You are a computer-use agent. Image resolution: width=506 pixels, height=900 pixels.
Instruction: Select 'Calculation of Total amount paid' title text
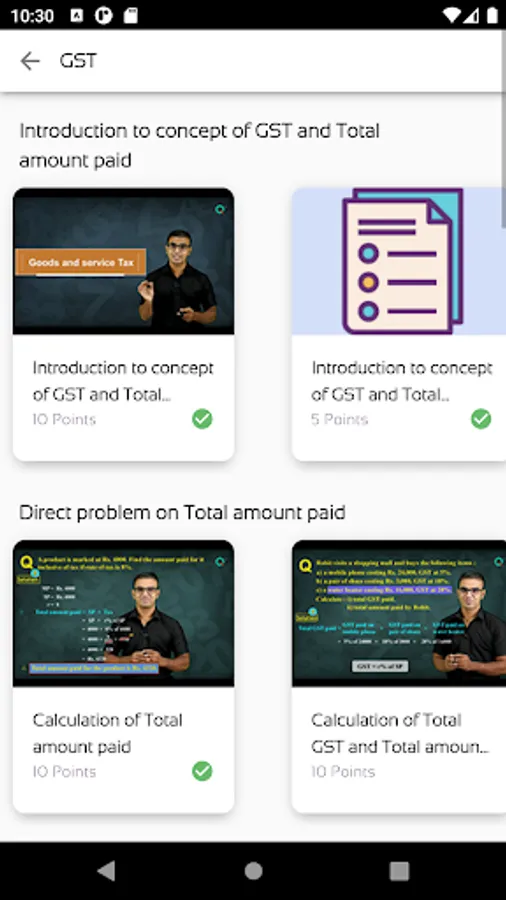107,733
